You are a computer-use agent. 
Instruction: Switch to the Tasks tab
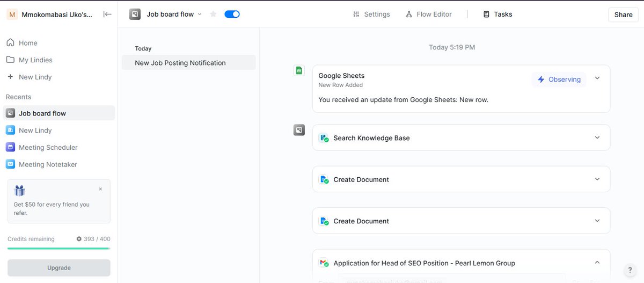(497, 14)
